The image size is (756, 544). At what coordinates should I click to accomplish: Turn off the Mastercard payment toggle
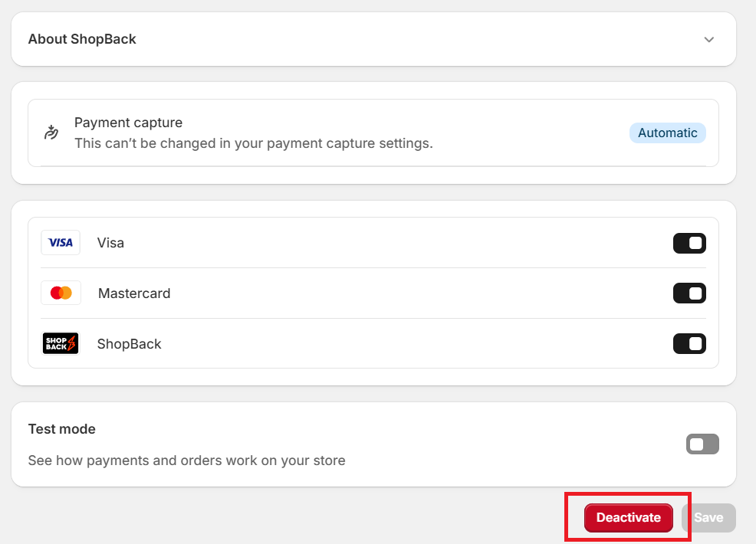(689, 293)
